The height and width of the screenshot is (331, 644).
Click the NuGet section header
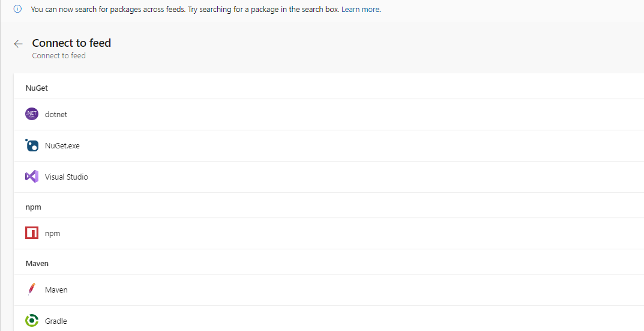click(x=37, y=88)
